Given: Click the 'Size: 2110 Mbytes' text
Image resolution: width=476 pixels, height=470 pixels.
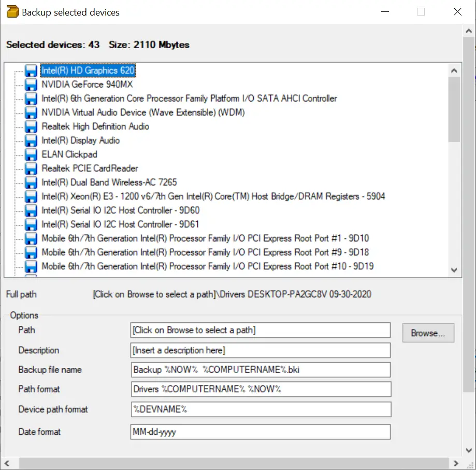Looking at the screenshot, I should click(149, 45).
